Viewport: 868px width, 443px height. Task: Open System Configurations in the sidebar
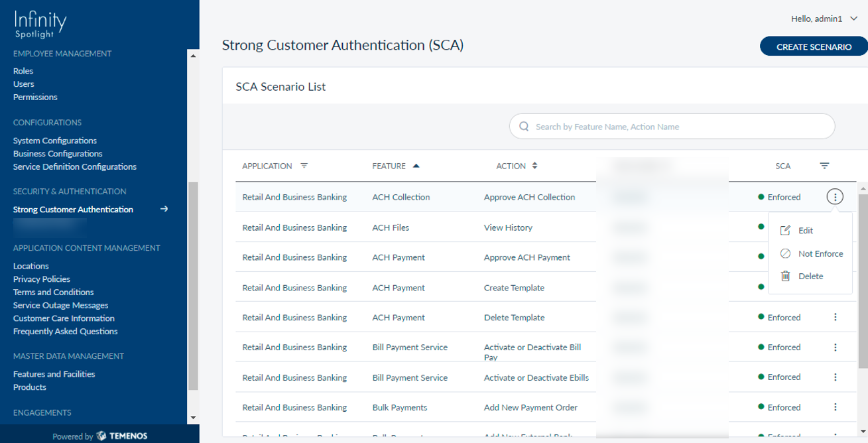tap(55, 141)
